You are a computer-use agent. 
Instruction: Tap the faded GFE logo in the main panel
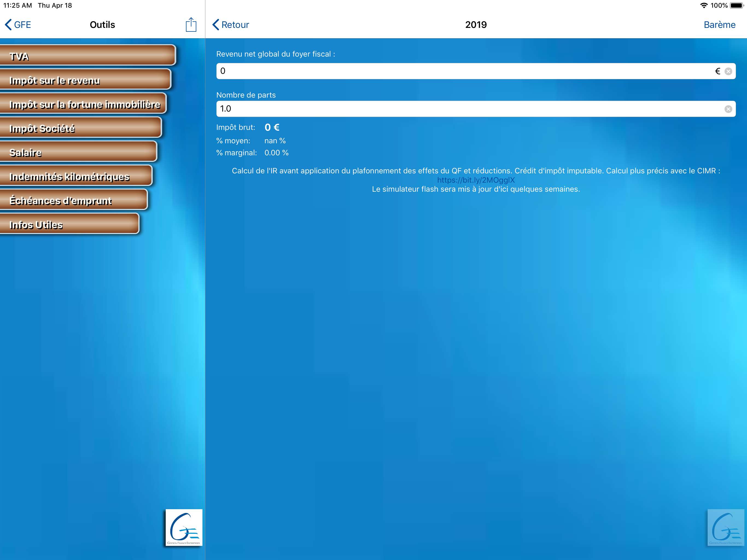point(726,527)
